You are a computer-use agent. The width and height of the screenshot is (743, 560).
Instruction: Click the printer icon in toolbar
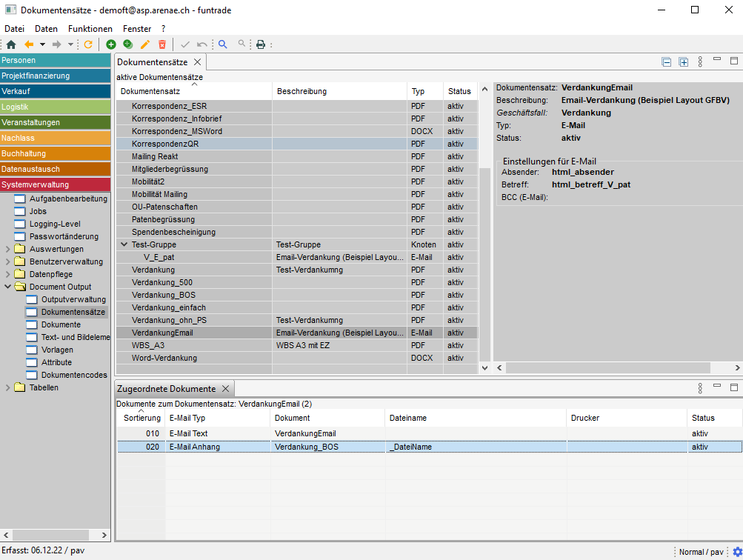click(x=261, y=44)
